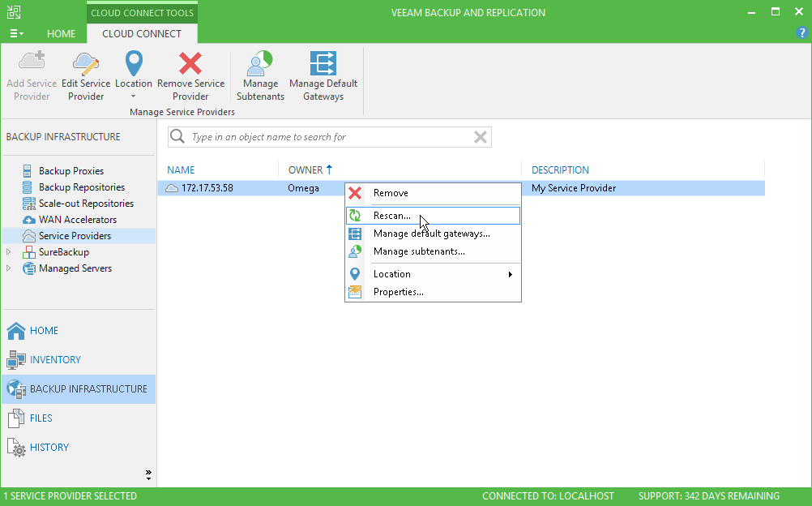Image resolution: width=812 pixels, height=506 pixels.
Task: Open the INVENTORY view in navigation pane
Action: (x=79, y=360)
